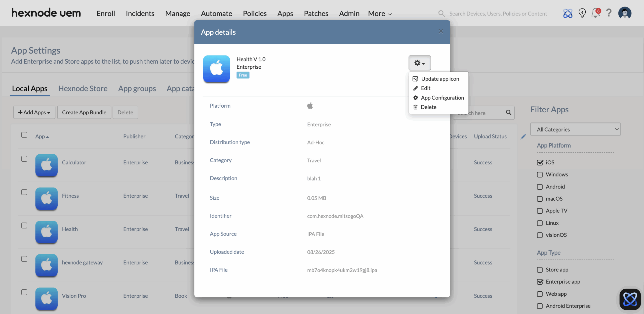Open Automate in top navigation

click(216, 13)
